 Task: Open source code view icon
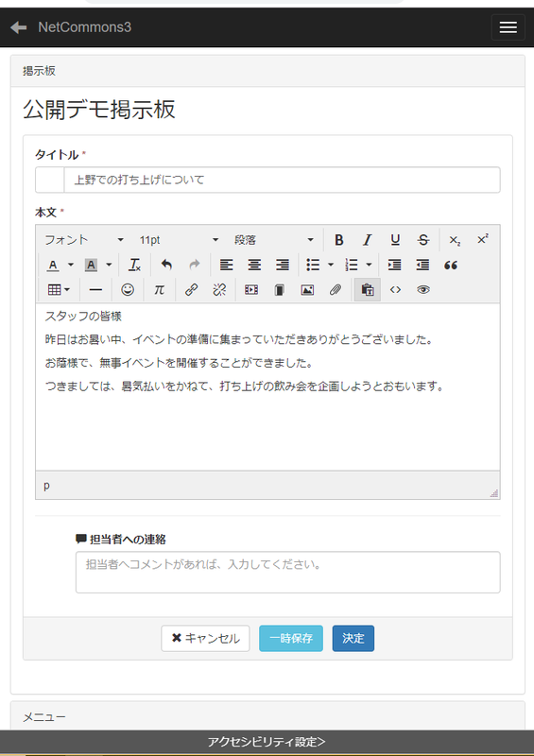click(x=396, y=289)
